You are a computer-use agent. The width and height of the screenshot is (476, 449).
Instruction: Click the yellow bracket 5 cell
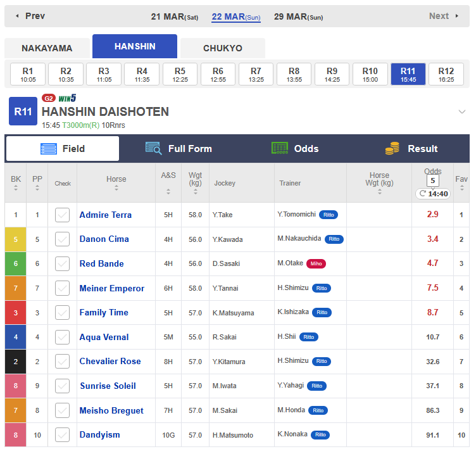coord(15,239)
